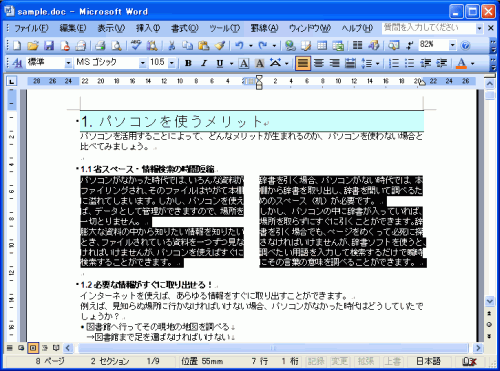This screenshot has height=371, width=500.
Task: Open the ツール(T) menu
Action: pyautogui.click(x=225, y=28)
